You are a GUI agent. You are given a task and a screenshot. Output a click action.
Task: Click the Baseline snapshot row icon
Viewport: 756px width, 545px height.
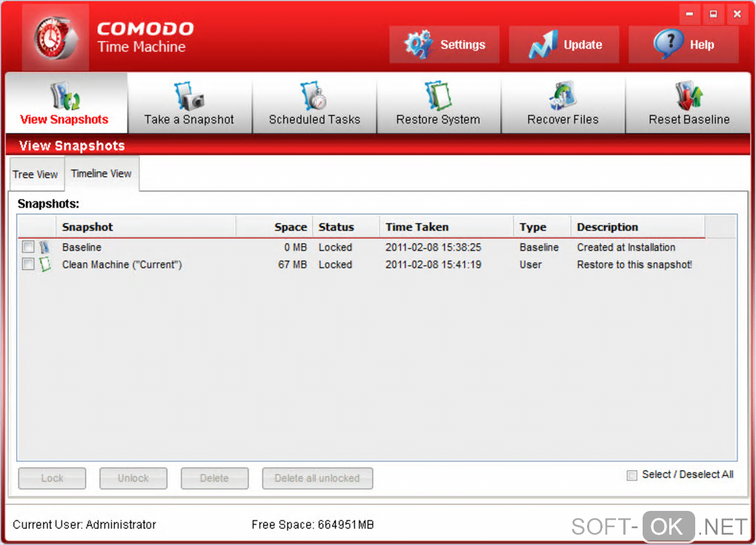44,248
